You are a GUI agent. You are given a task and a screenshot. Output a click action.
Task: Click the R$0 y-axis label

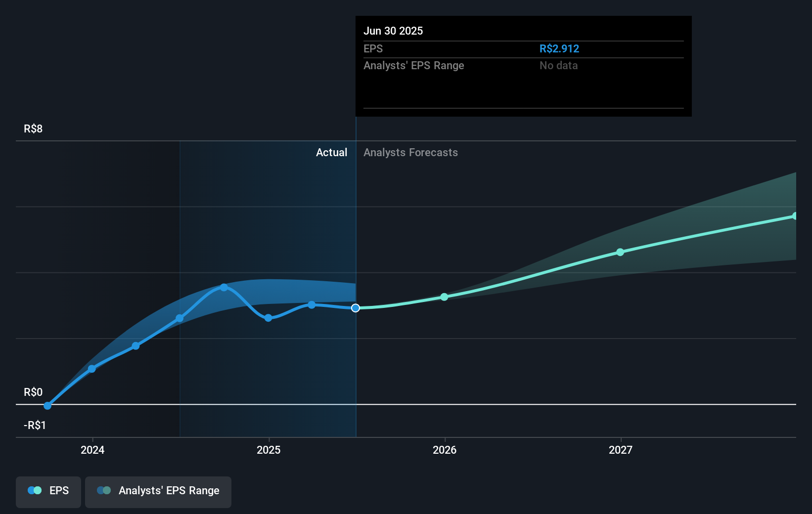click(x=33, y=392)
